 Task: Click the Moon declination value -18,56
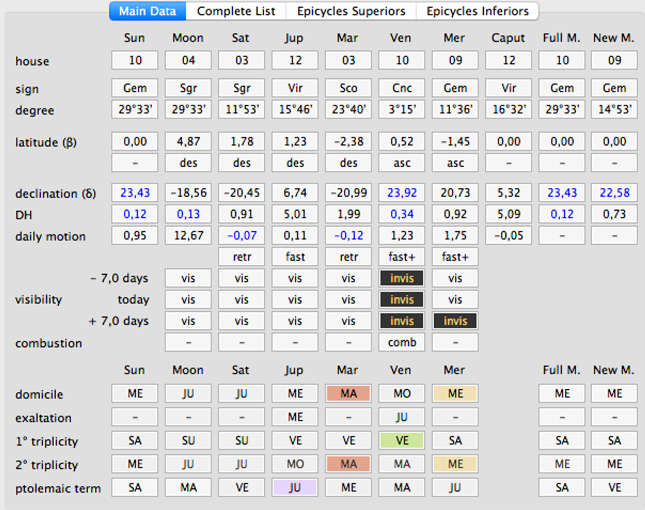click(x=188, y=192)
